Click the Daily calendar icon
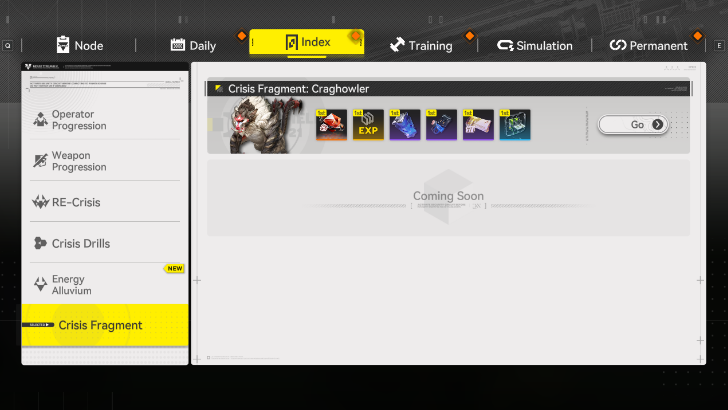Viewport: 728px width, 410px height. [177, 45]
